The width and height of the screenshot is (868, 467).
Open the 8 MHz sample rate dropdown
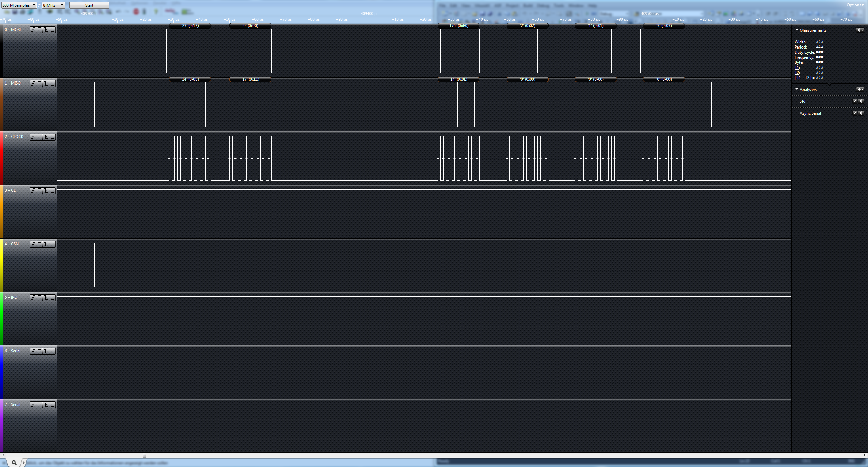point(53,5)
